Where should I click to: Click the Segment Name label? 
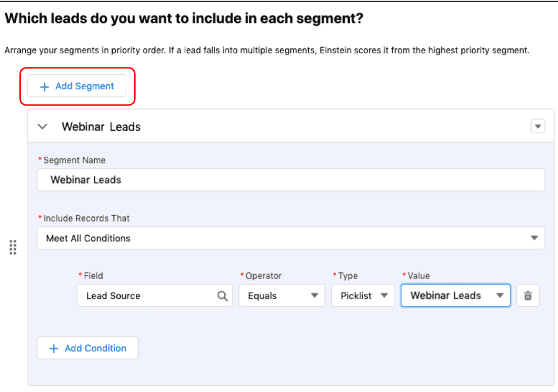(x=74, y=160)
